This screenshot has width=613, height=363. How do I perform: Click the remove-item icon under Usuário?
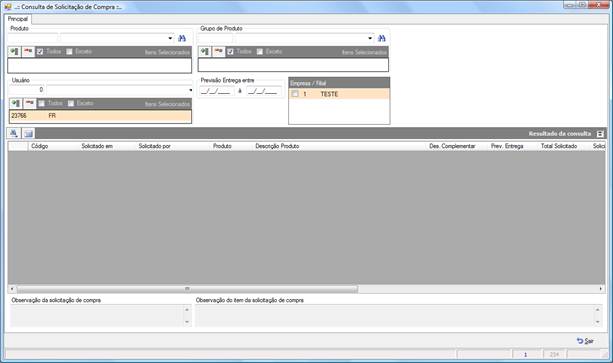click(x=29, y=104)
